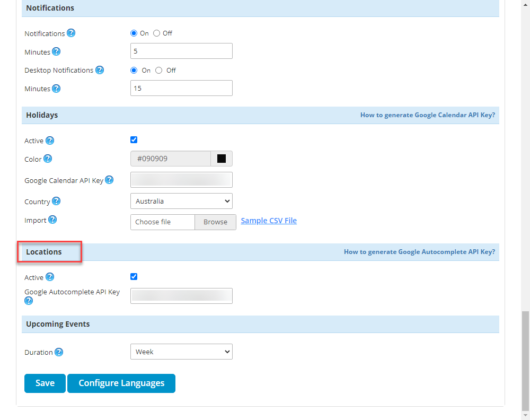530x420 pixels.
Task: Toggle the Locations Active checkbox
Action: [x=134, y=276]
